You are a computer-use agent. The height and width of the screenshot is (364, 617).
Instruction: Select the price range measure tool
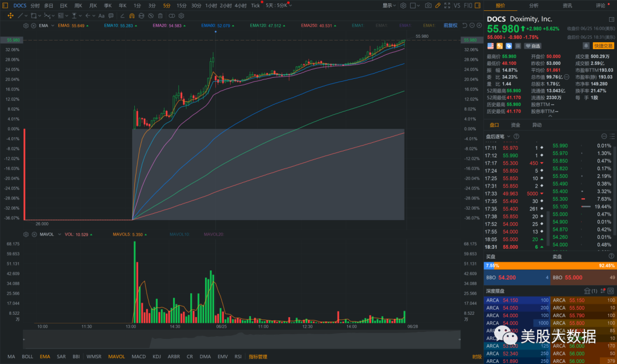click(x=74, y=16)
